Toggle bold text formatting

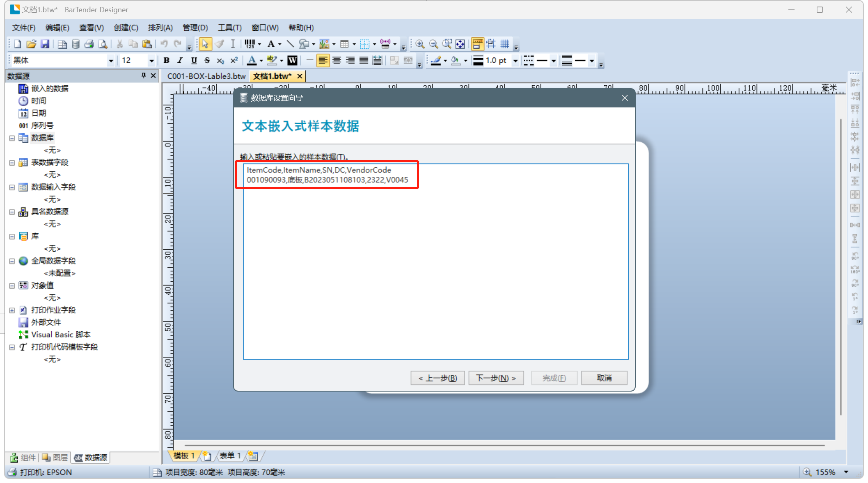tap(166, 61)
